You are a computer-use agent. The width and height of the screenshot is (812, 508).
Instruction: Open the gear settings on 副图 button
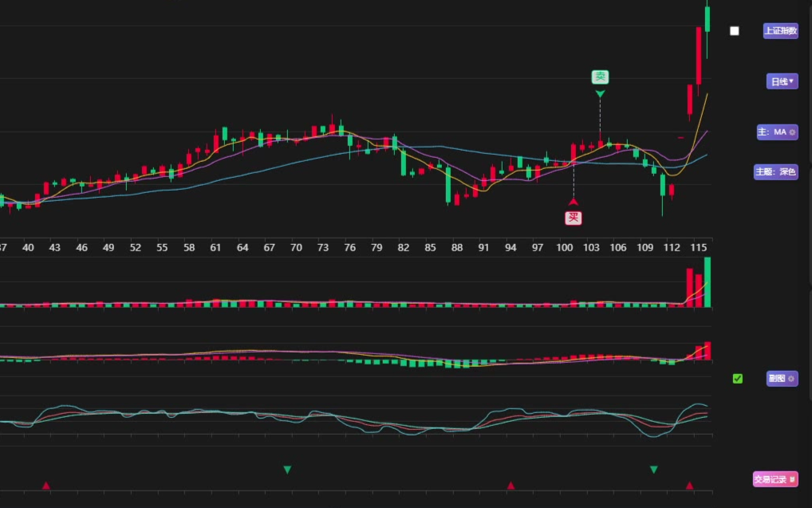tap(792, 380)
